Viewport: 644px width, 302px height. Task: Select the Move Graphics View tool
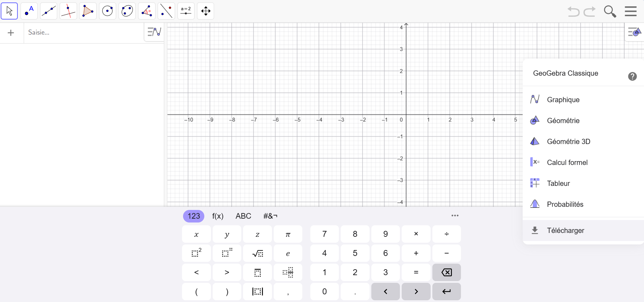[206, 11]
